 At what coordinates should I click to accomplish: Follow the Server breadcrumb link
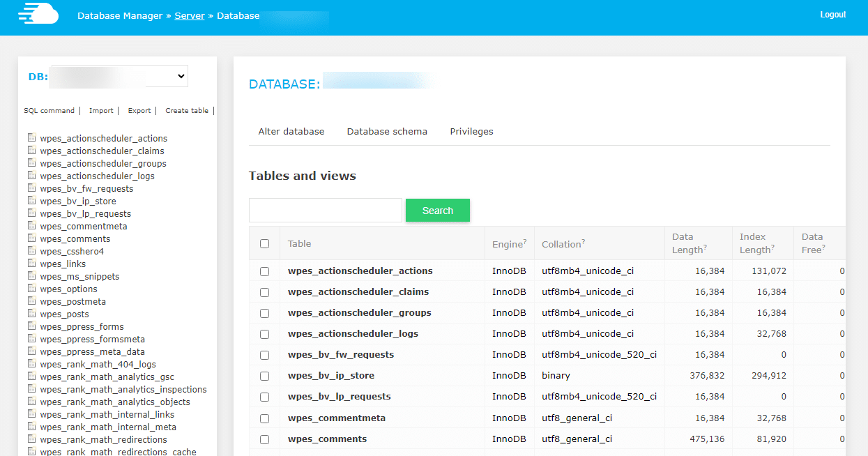[x=190, y=15]
